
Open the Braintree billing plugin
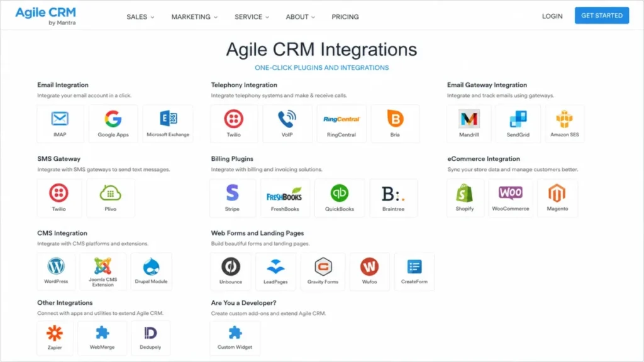(394, 198)
